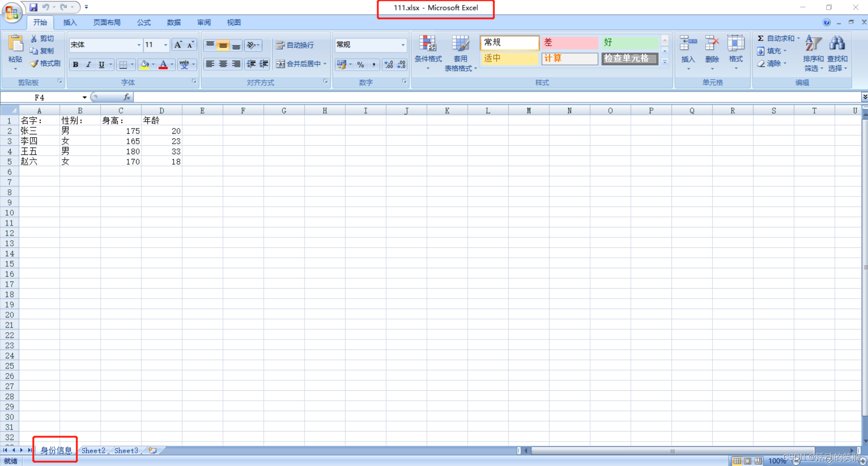Image resolution: width=868 pixels, height=466 pixels.
Task: Align text left
Action: (210, 64)
